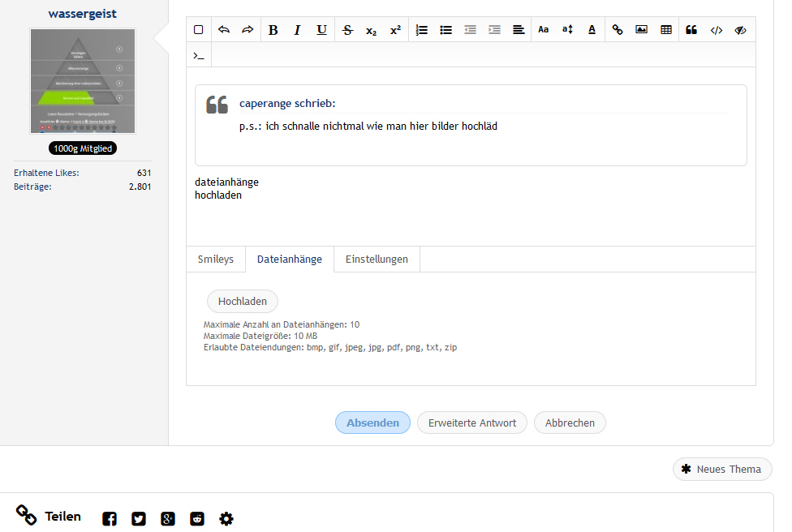This screenshot has width=792, height=532.
Task: Click the wassergeist avatar image
Action: tap(83, 81)
